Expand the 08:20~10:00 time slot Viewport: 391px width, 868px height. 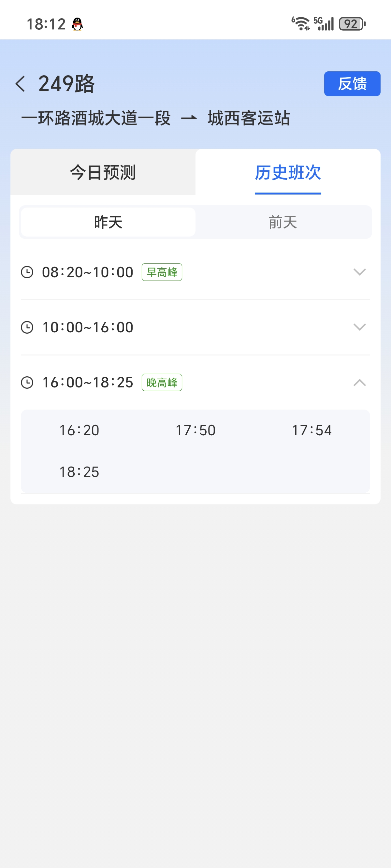coord(359,272)
